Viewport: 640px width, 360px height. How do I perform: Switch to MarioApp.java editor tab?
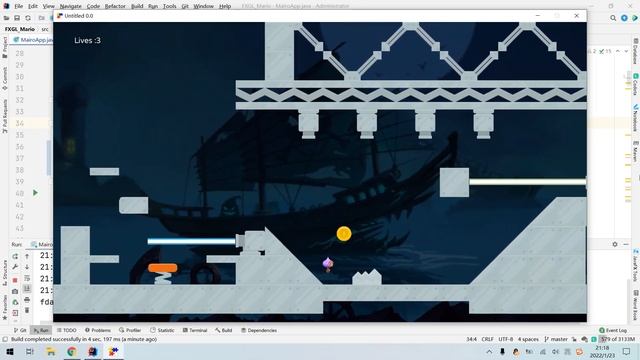33,40
